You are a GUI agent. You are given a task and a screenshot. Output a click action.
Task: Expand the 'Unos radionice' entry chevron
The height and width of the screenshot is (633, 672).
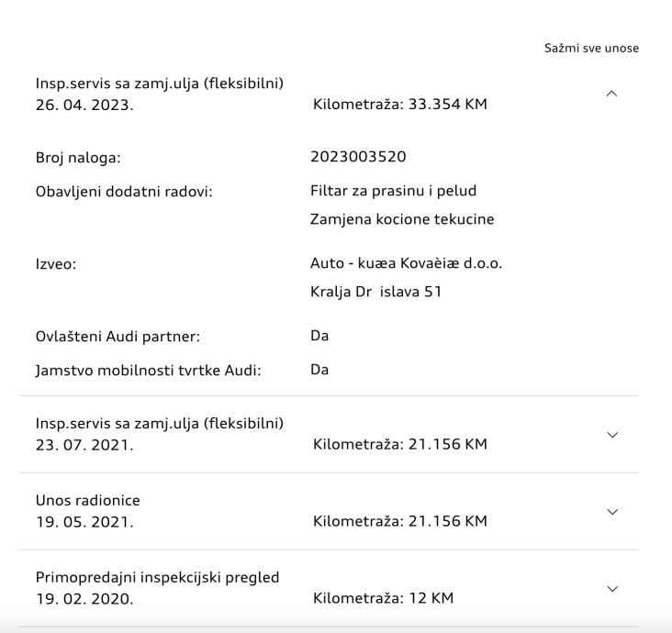613,512
